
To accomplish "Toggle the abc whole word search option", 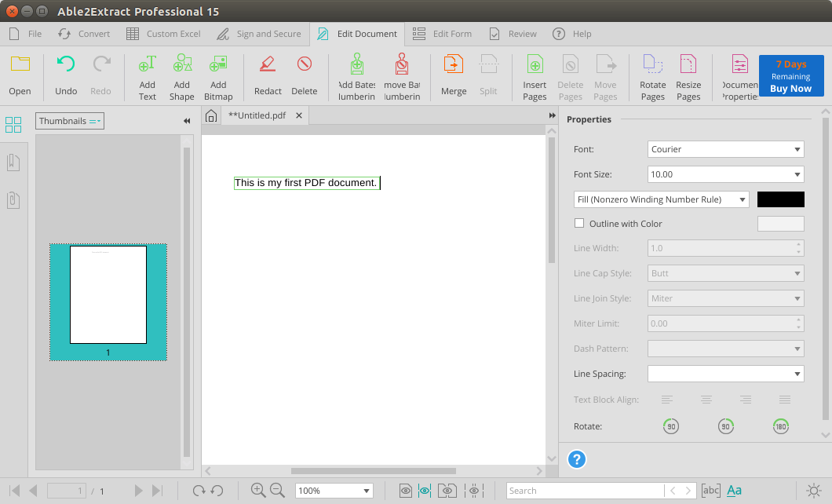I will coord(710,491).
